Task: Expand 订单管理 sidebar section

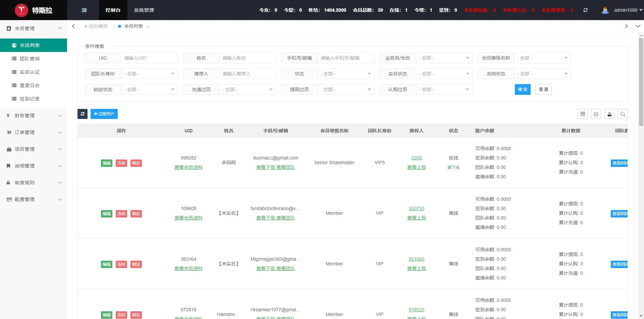Action: pos(34,132)
